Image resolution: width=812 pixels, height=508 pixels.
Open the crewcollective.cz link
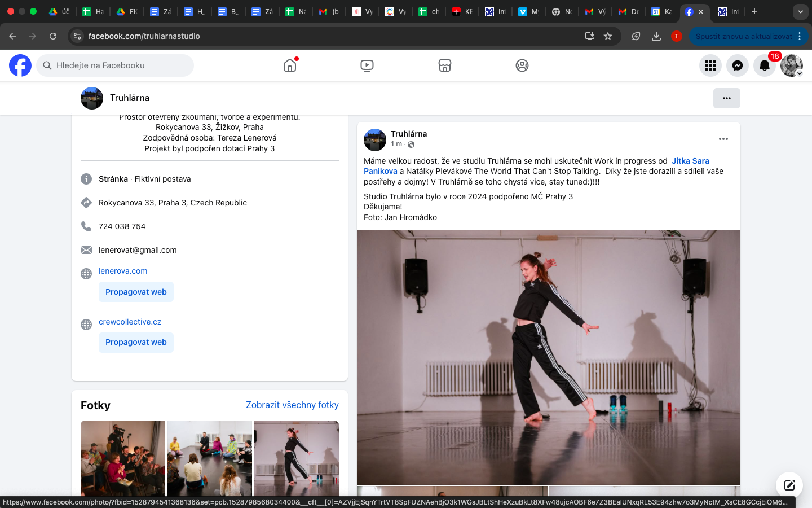[x=130, y=322]
